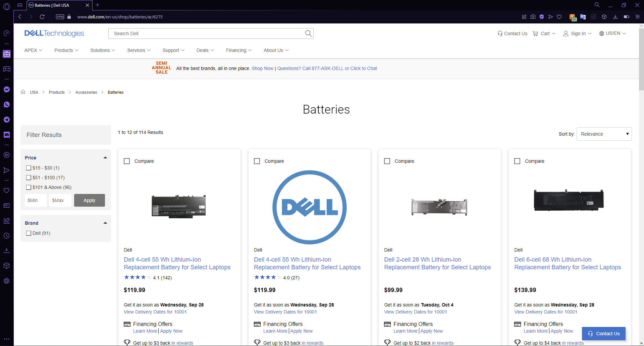Click the 4.1 star rating on first battery
The height and width of the screenshot is (346, 644).
point(148,277)
